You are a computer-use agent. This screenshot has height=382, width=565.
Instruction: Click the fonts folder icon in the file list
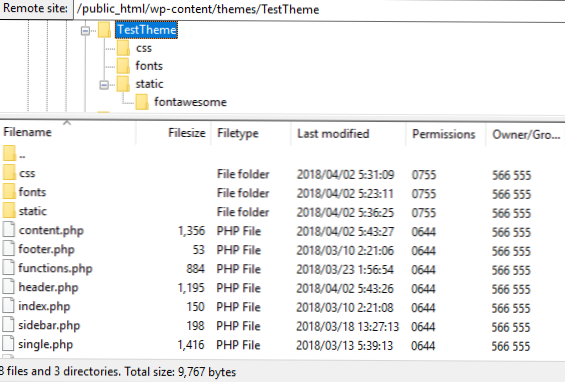pyautogui.click(x=9, y=191)
